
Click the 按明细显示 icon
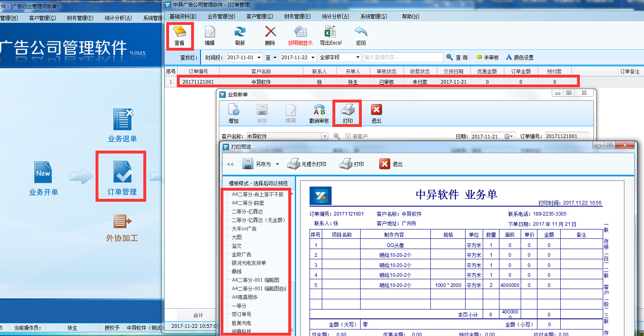pos(300,32)
